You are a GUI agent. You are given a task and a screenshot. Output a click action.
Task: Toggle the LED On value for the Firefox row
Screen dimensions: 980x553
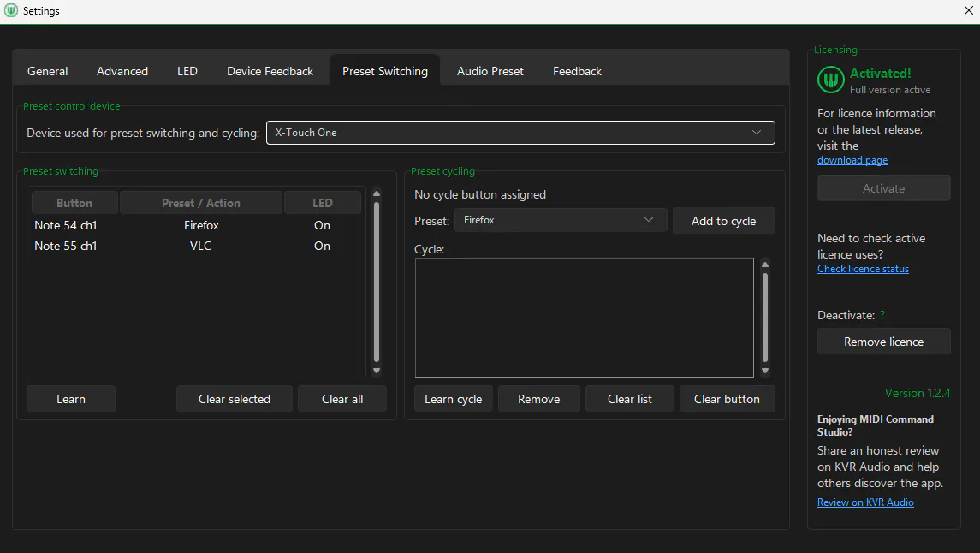click(322, 226)
